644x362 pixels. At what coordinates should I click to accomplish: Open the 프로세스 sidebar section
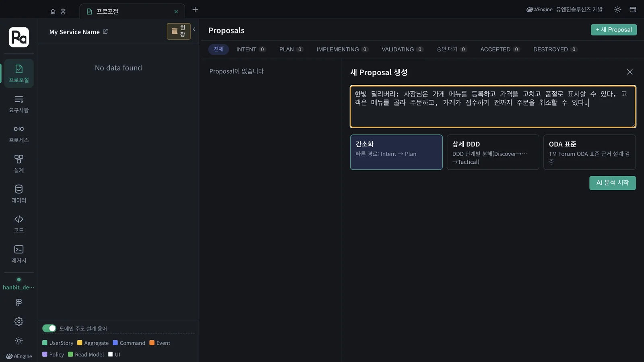(x=19, y=134)
